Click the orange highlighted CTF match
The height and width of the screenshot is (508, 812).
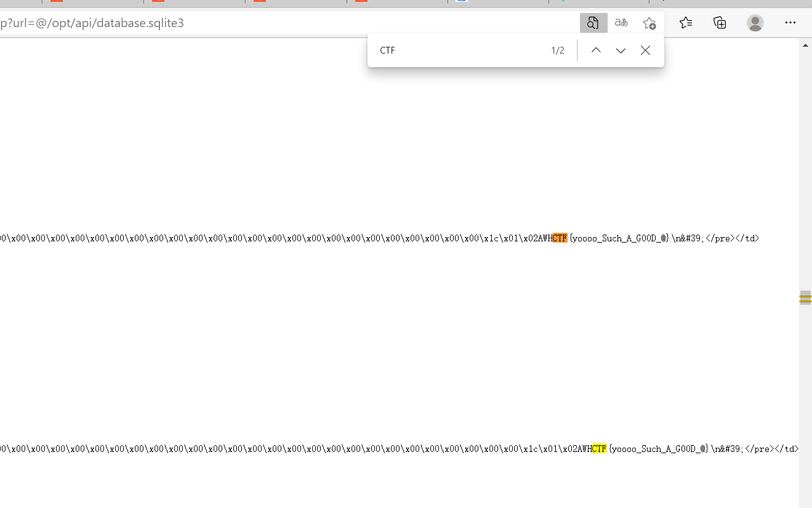click(560, 238)
